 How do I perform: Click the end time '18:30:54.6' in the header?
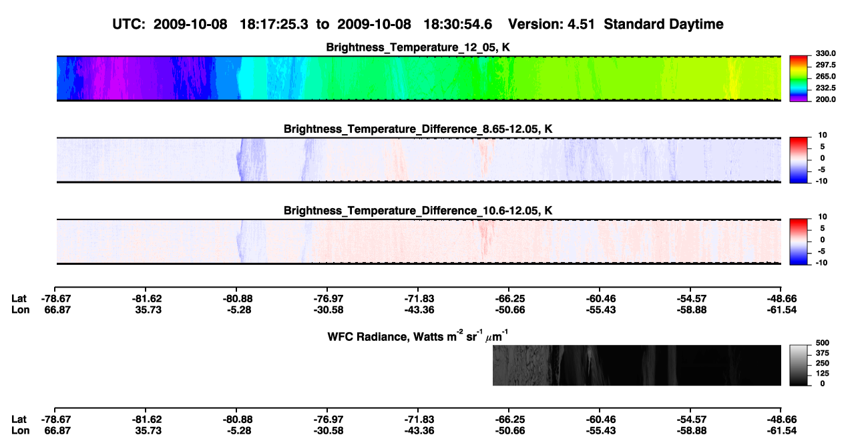point(459,25)
